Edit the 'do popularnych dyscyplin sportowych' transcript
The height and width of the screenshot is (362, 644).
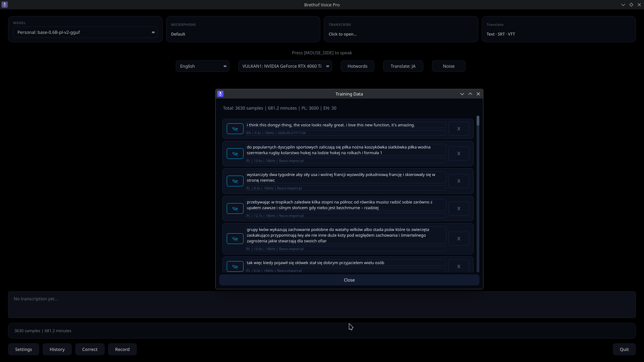pyautogui.click(x=346, y=150)
